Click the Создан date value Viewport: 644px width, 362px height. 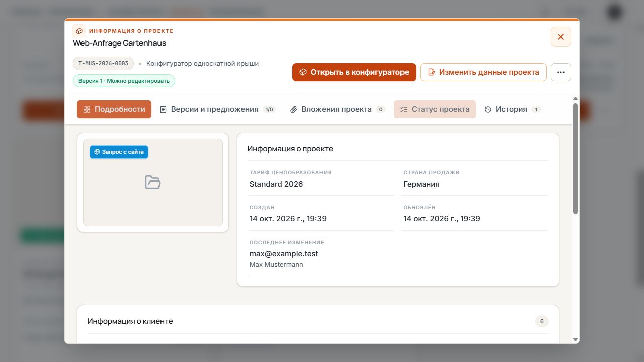(288, 219)
